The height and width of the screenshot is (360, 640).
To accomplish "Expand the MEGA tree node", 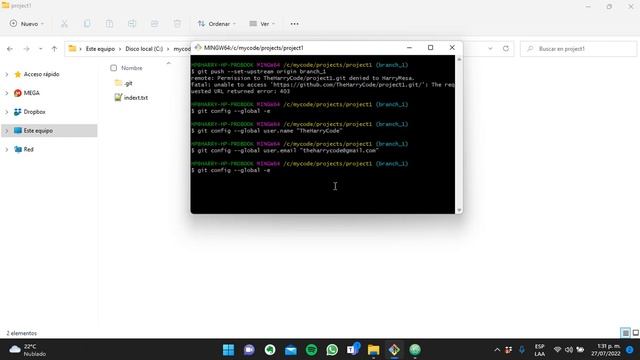I will pyautogui.click(x=7, y=93).
